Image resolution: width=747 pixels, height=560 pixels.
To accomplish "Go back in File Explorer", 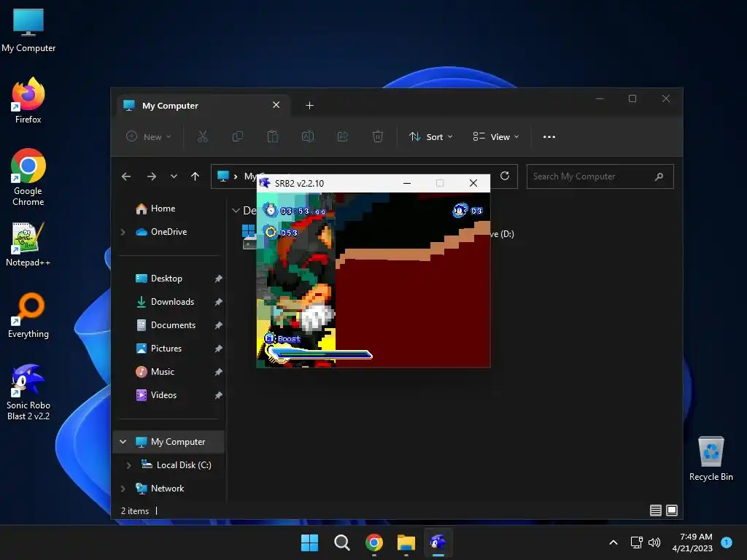I will (x=126, y=176).
